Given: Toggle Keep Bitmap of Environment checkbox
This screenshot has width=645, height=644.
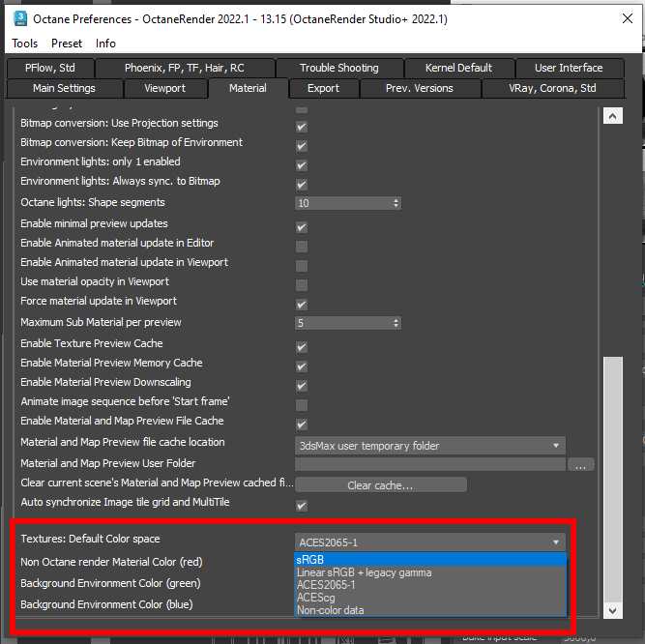Looking at the screenshot, I should point(302,146).
